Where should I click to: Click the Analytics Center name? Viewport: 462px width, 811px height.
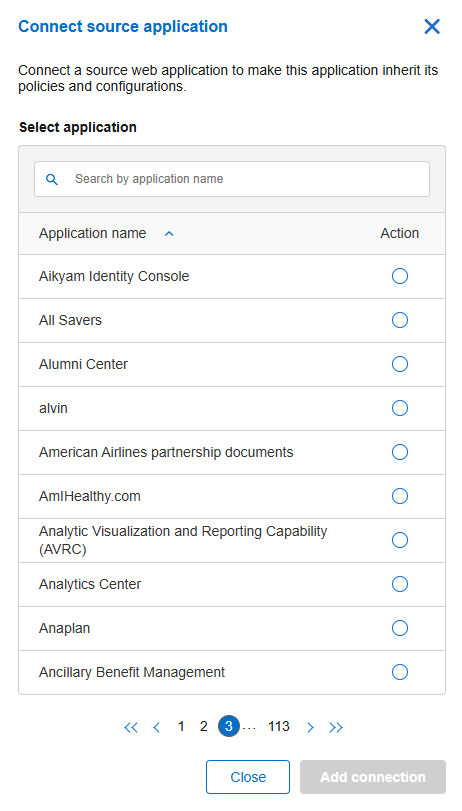(x=90, y=584)
